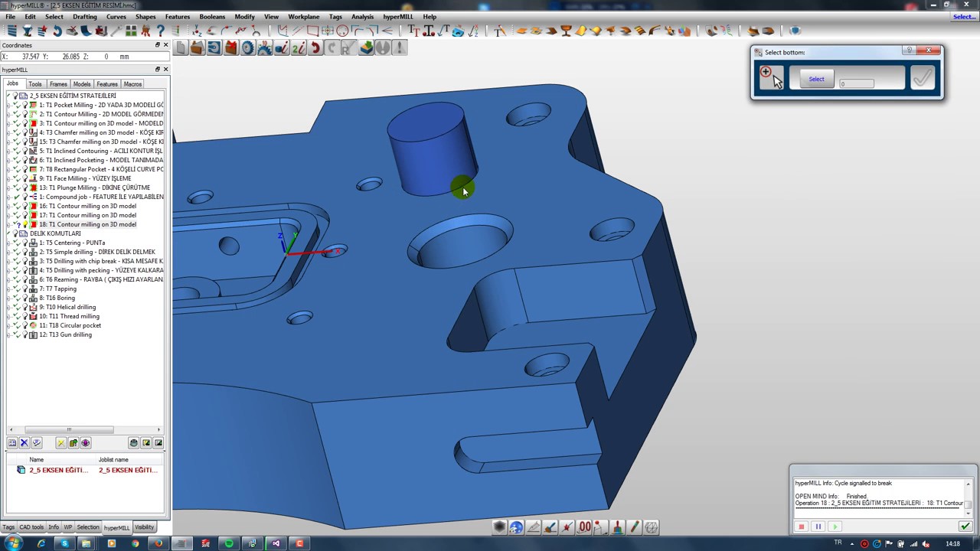Click the '00' measurement icon in bottom toolbar
The height and width of the screenshot is (551, 980).
[584, 527]
